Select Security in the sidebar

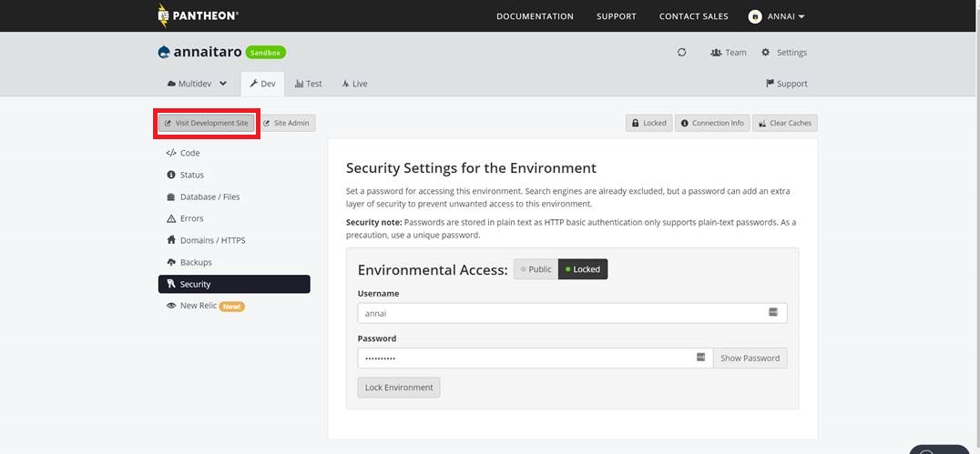[x=234, y=284]
